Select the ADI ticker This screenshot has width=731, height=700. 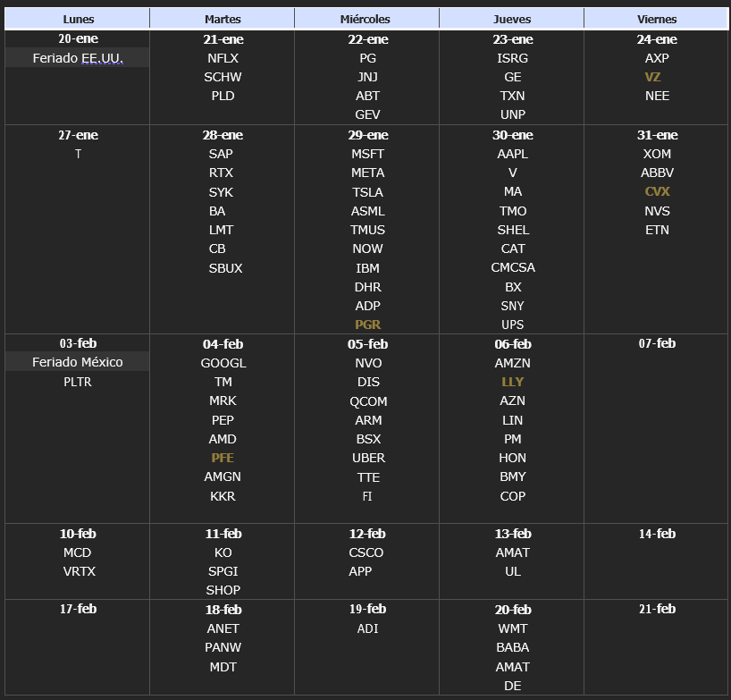point(368,628)
